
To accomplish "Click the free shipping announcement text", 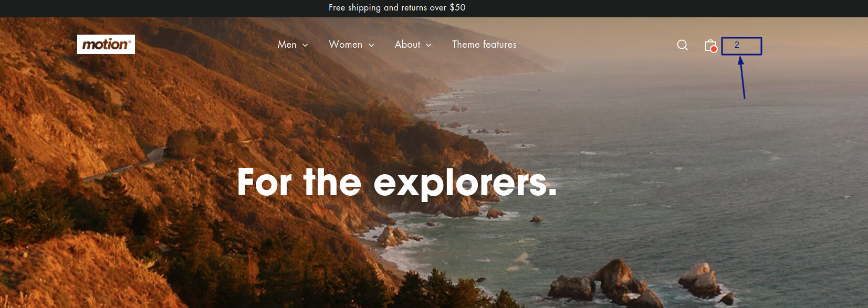I will coord(397,7).
